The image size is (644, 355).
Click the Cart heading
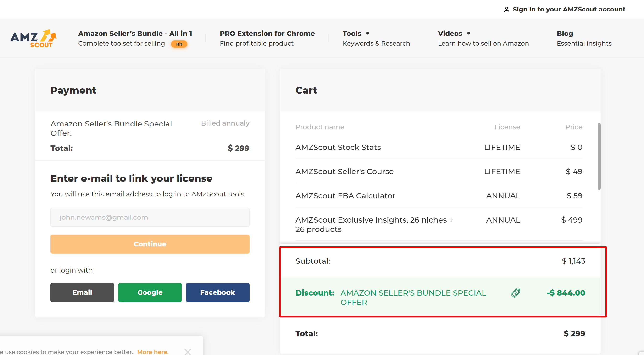(306, 90)
